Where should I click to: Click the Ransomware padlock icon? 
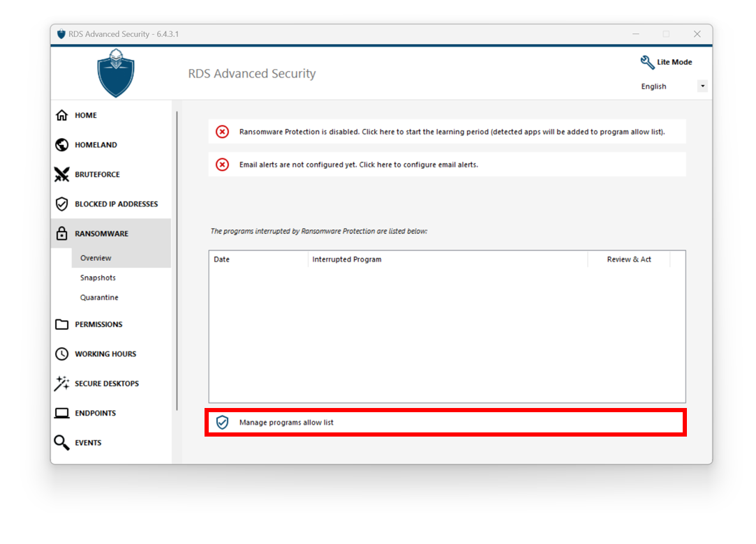click(x=61, y=233)
